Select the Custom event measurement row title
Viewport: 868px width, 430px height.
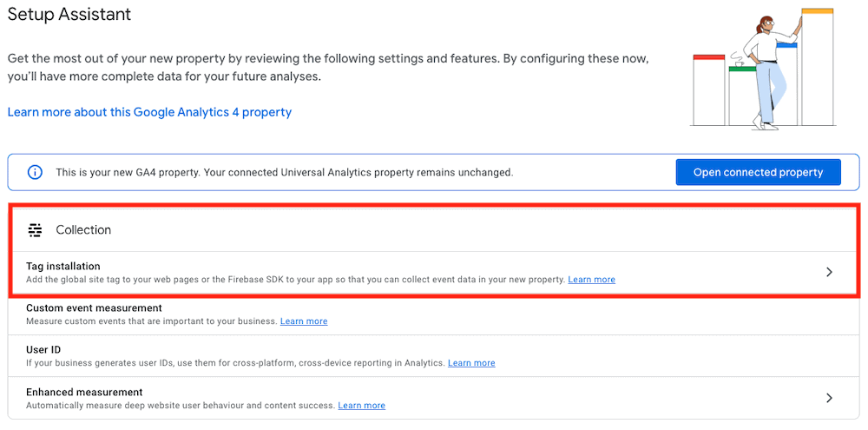point(94,308)
